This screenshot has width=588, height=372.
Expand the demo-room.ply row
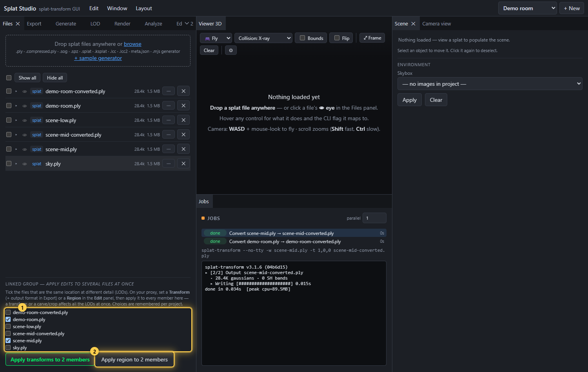16,106
